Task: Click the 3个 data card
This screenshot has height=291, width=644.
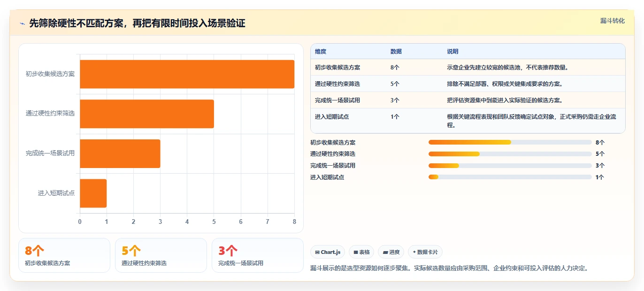Action: click(x=258, y=255)
